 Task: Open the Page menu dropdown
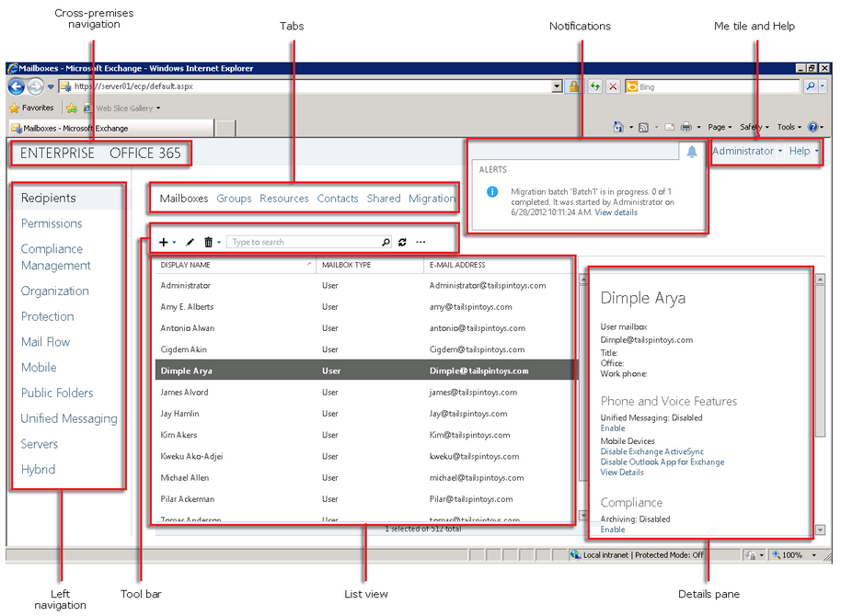pos(720,127)
